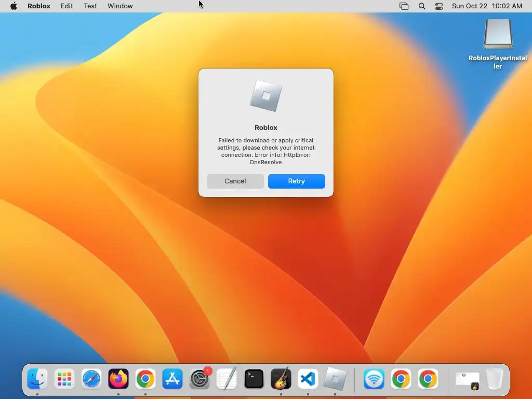Image resolution: width=532 pixels, height=399 pixels.
Task: Click the bold 'Roblox' title in the dialog
Action: 266,128
